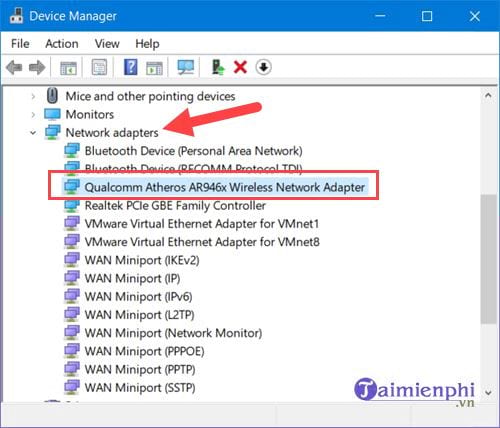
Task: Click the Back arrow toolbar icon
Action: click(x=14, y=67)
